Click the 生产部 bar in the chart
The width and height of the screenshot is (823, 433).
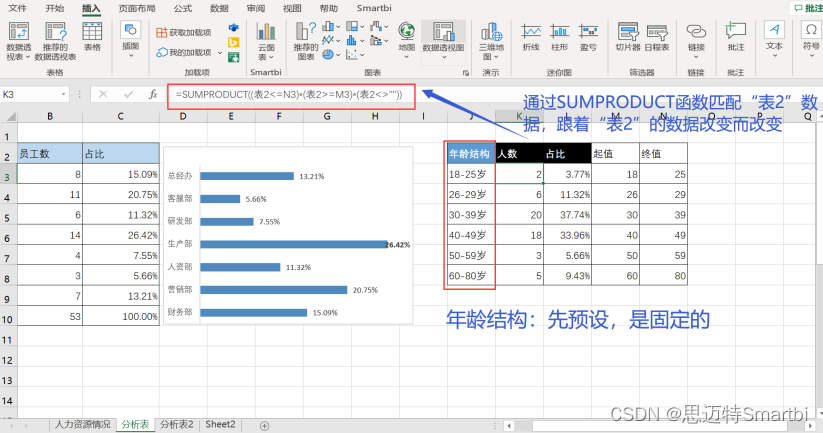[294, 245]
